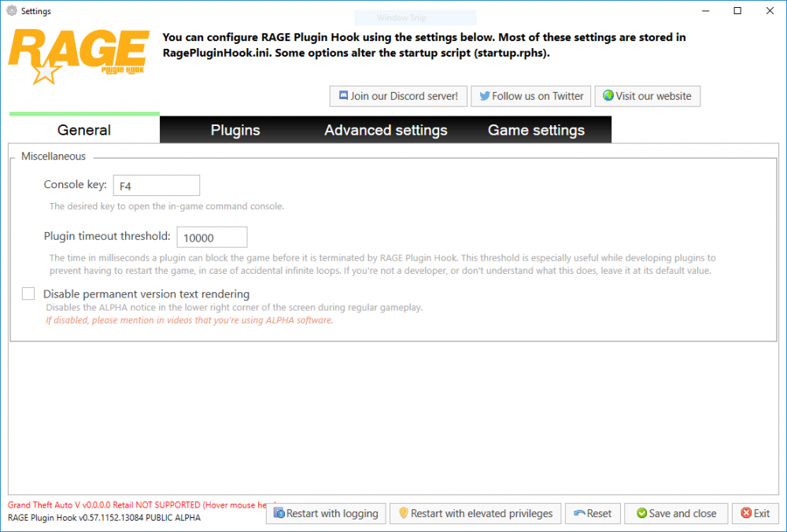The image size is (787, 532).
Task: Click the Disable permanent version text rendering label
Action: 146,294
